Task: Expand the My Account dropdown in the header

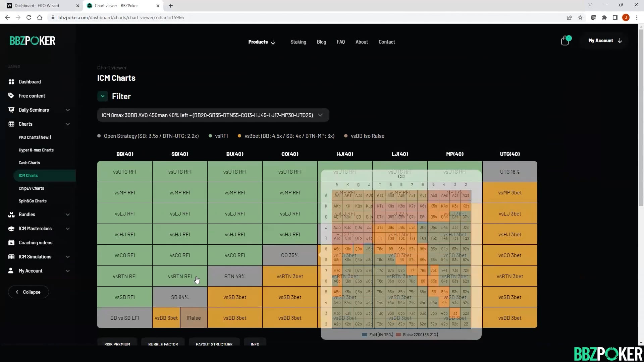Action: tap(604, 41)
